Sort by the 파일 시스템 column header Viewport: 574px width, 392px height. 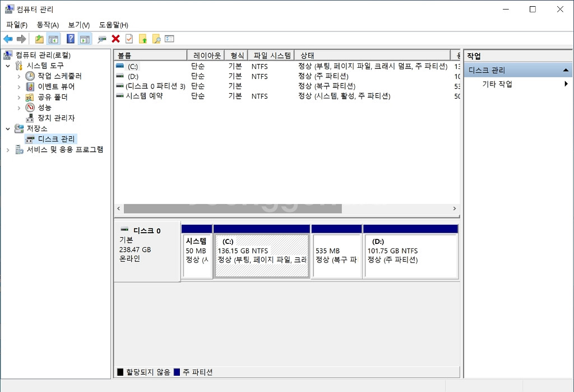click(271, 56)
